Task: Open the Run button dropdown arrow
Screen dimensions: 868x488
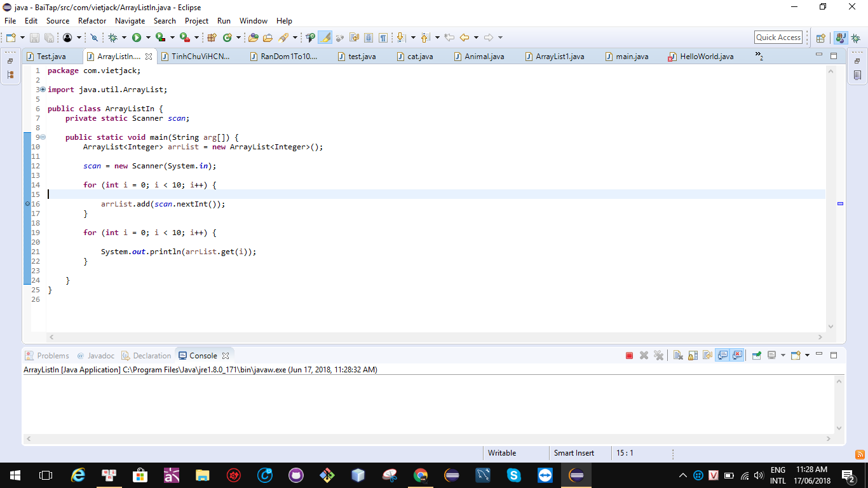Action: pyautogui.click(x=147, y=37)
